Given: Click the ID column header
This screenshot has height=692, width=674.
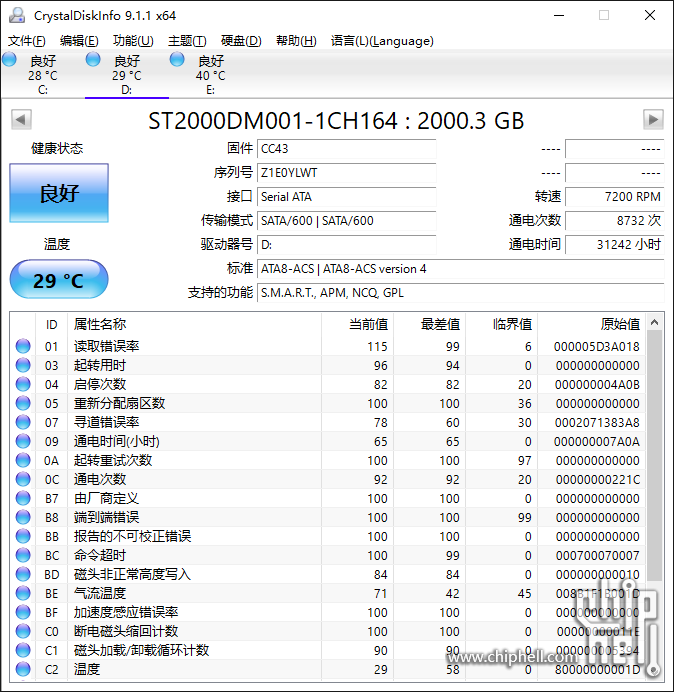Looking at the screenshot, I should click(x=51, y=324).
